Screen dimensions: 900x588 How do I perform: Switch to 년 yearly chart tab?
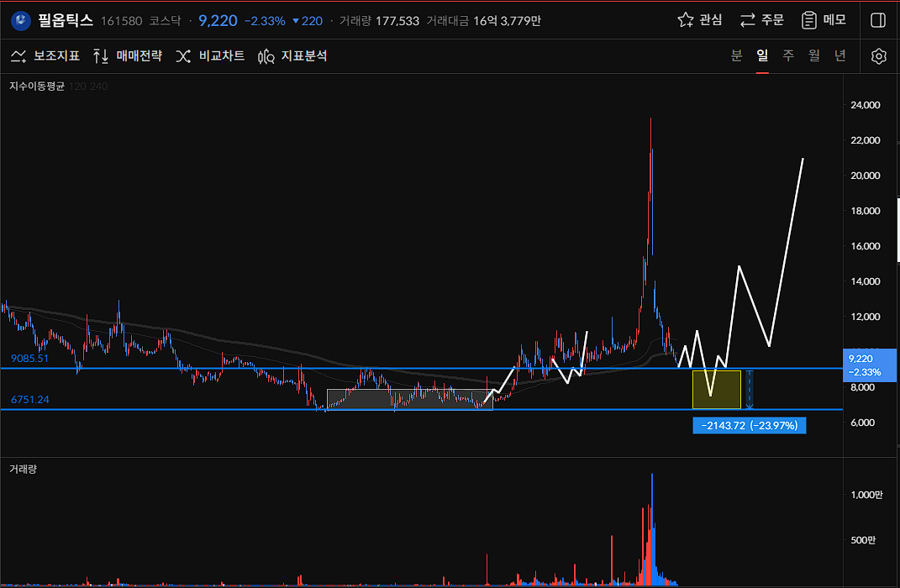click(840, 56)
